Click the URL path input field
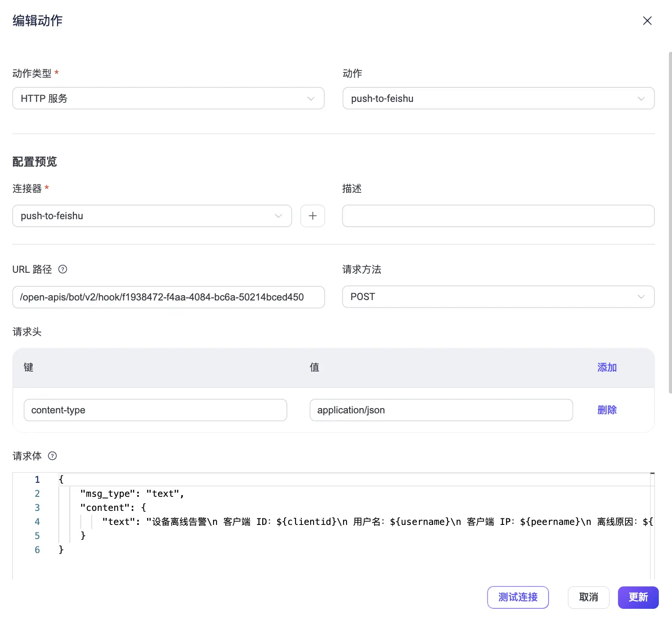The height and width of the screenshot is (622, 672). point(168,297)
